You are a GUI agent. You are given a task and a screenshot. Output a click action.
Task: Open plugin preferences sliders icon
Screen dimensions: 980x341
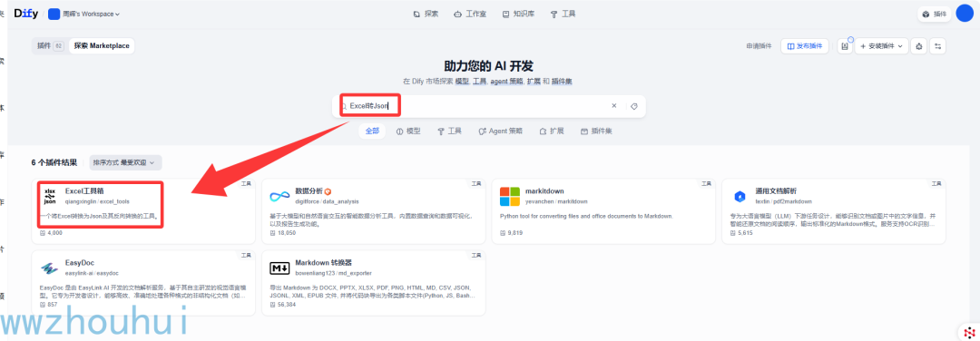click(937, 46)
